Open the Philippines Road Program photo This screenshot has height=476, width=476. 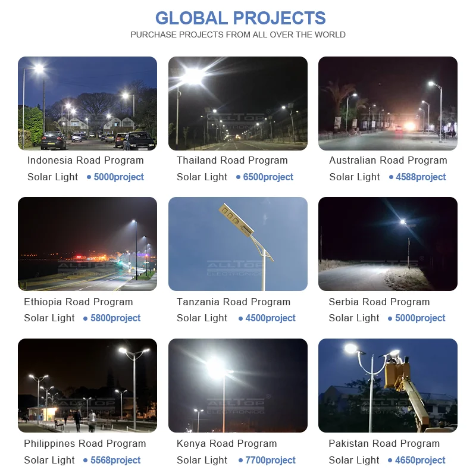click(x=87, y=385)
